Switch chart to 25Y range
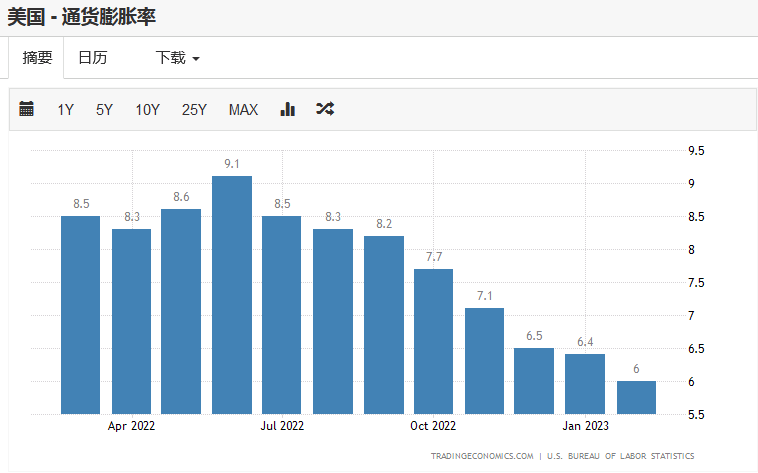 coord(194,110)
